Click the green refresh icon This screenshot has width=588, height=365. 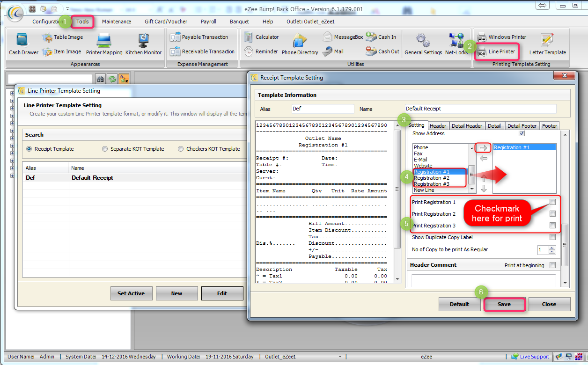[x=112, y=79]
